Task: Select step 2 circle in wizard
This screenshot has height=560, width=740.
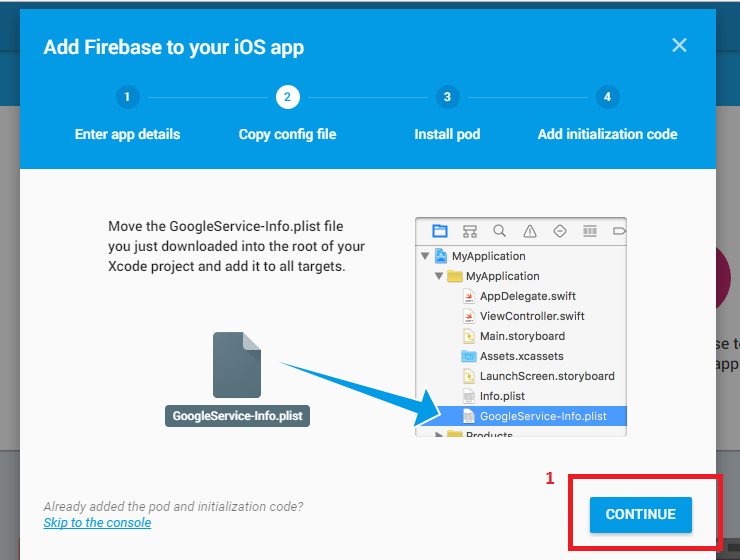Action: point(287,97)
